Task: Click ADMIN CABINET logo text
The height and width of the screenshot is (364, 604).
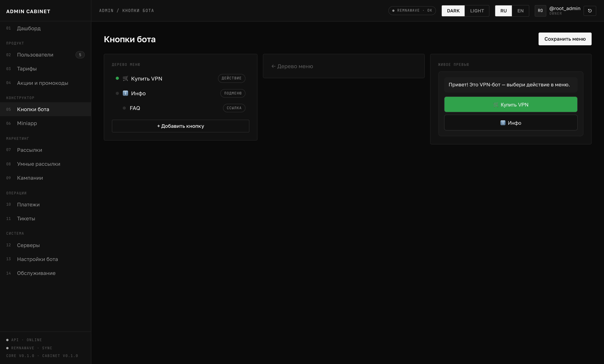Action: tap(28, 11)
